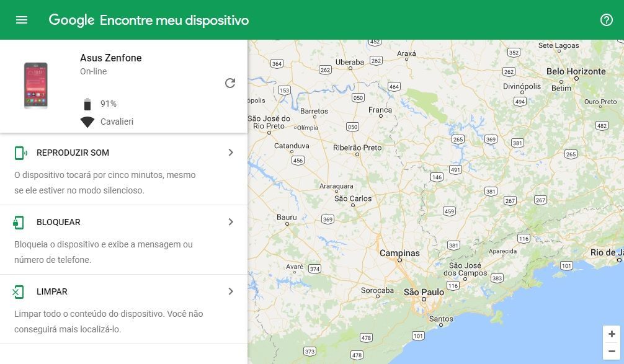Click the Cavalieri network name
This screenshot has width=624, height=364.
click(x=117, y=122)
